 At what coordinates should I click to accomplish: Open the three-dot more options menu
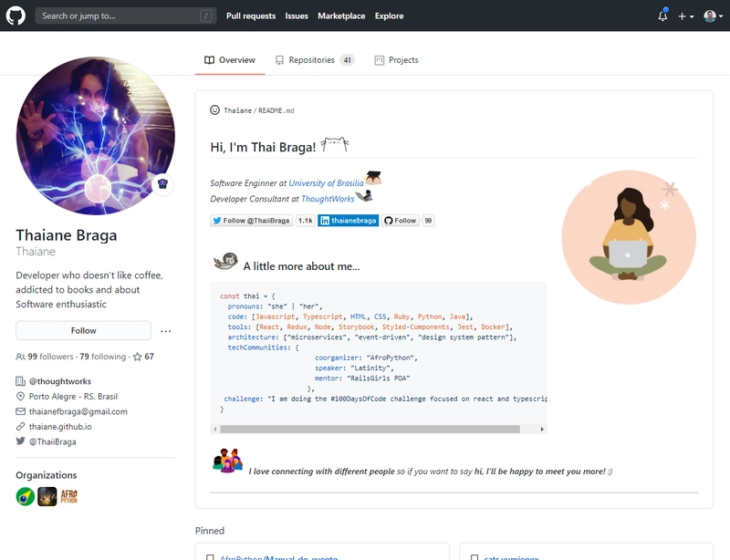pyautogui.click(x=166, y=331)
